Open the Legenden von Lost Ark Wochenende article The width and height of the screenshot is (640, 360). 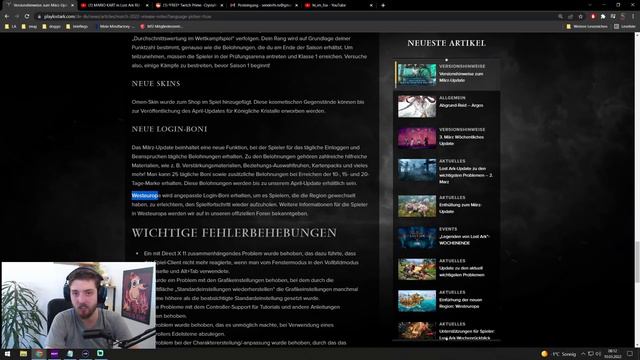464,240
